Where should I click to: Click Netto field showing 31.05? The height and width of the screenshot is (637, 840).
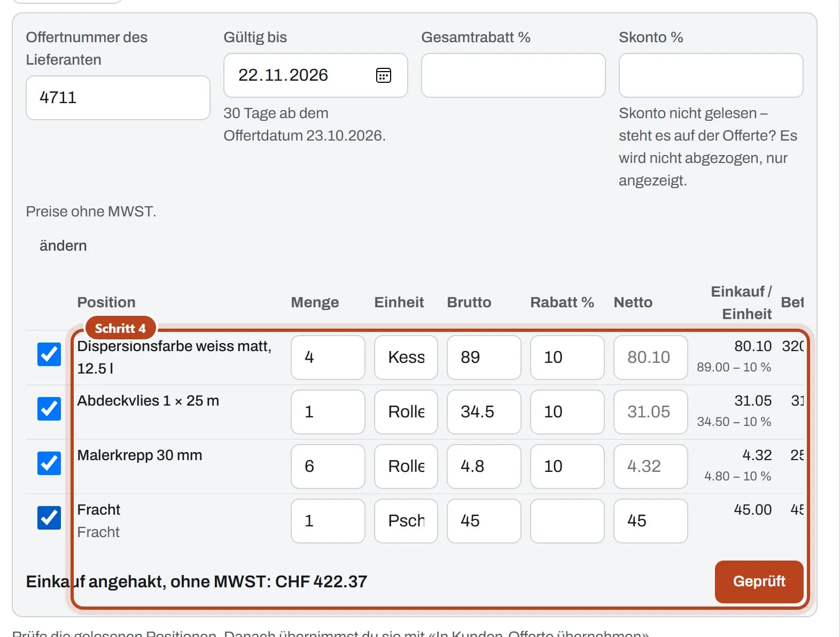click(651, 412)
